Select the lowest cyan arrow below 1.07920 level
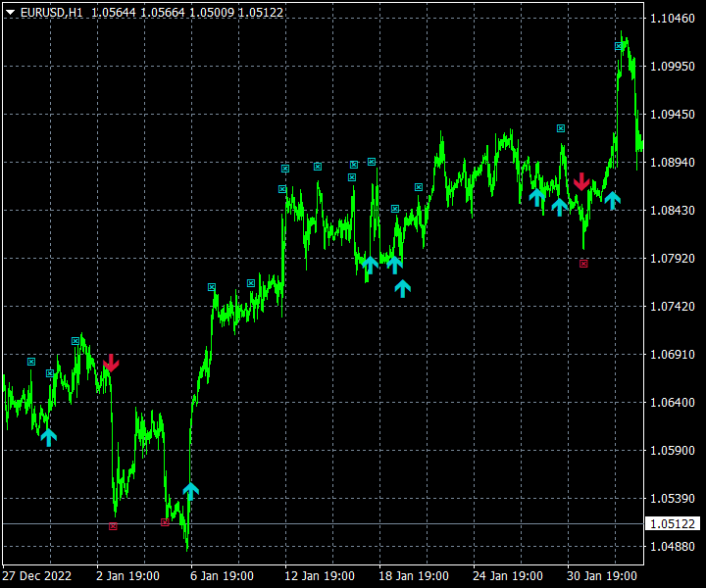The image size is (706, 588). coord(403,288)
